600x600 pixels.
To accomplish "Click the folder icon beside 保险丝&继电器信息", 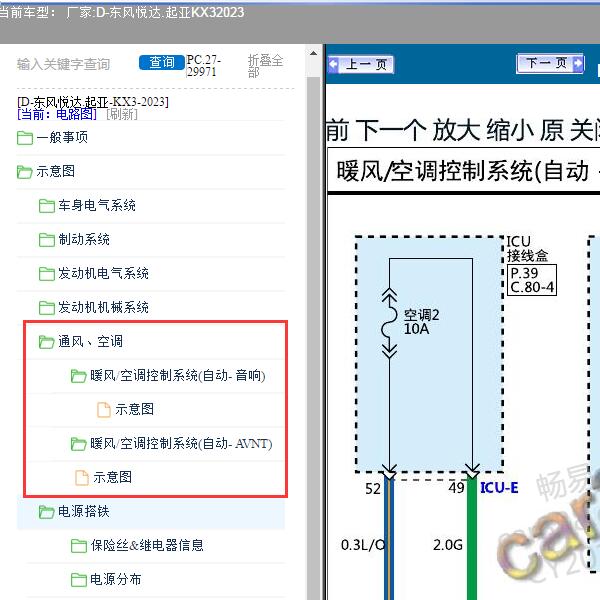I will click(x=79, y=546).
